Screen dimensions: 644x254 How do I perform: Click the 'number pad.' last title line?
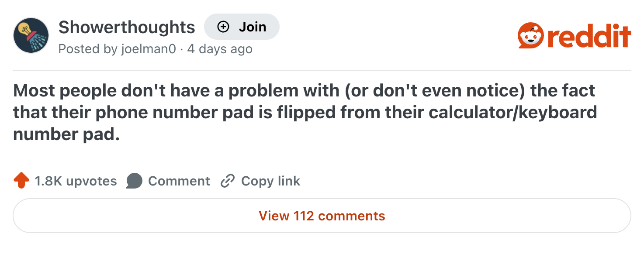pyautogui.click(x=66, y=134)
